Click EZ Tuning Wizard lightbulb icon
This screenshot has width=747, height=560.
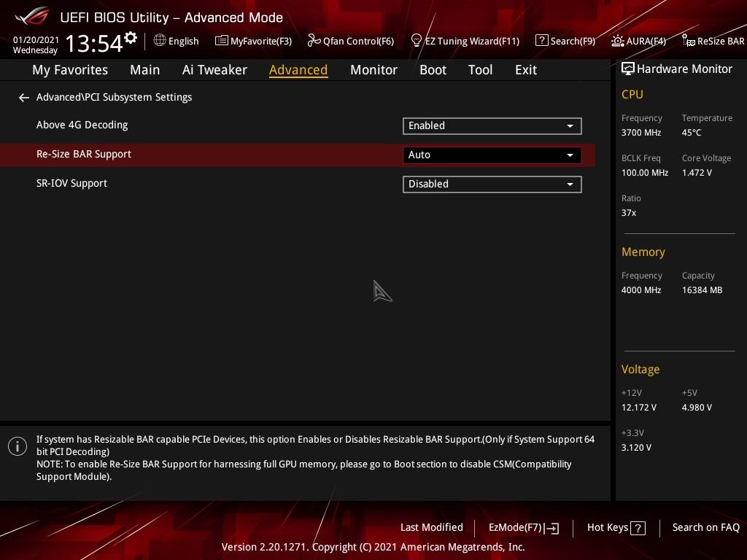coord(416,41)
